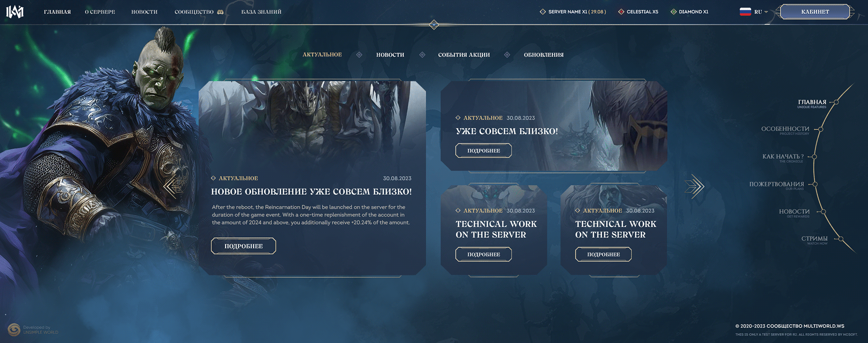Open База знаний menu item
This screenshot has width=868, height=343.
(261, 12)
